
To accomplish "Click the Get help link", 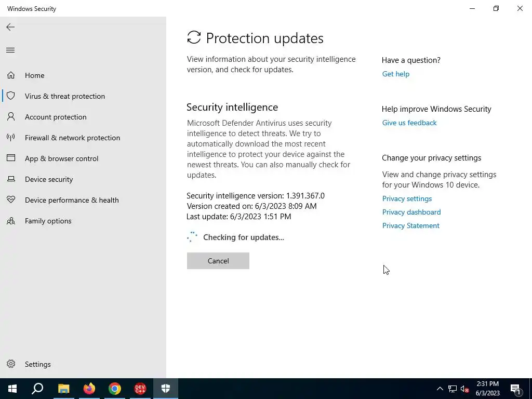I will [x=395, y=74].
